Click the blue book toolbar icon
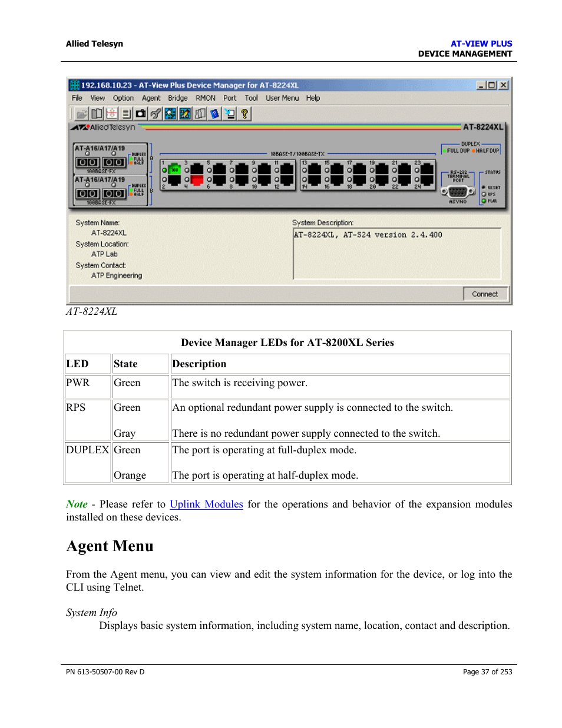 [x=215, y=114]
